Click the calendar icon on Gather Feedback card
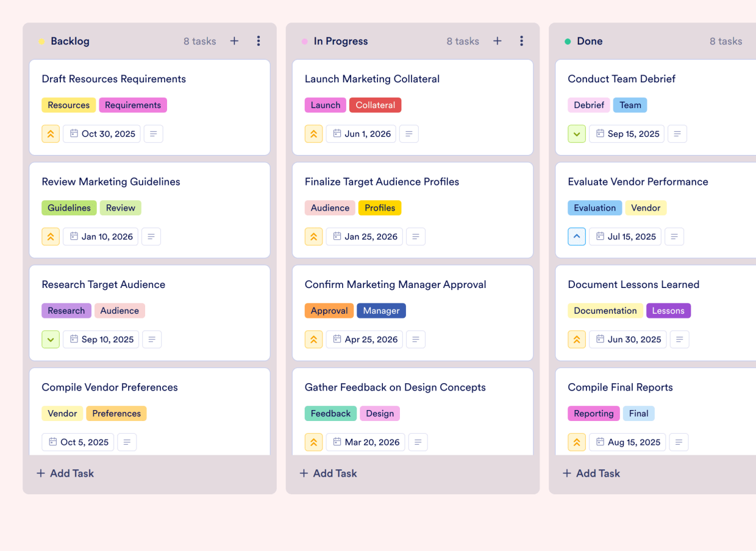 [x=336, y=442]
